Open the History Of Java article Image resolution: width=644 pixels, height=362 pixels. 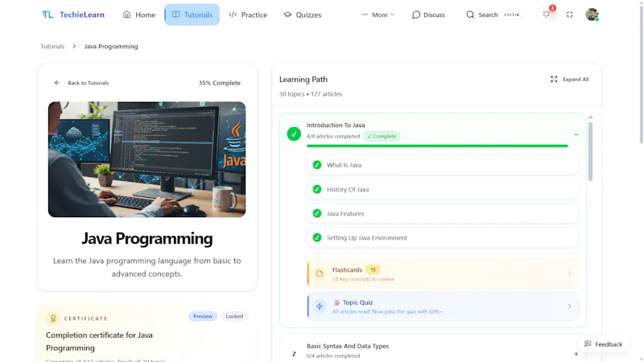click(443, 189)
